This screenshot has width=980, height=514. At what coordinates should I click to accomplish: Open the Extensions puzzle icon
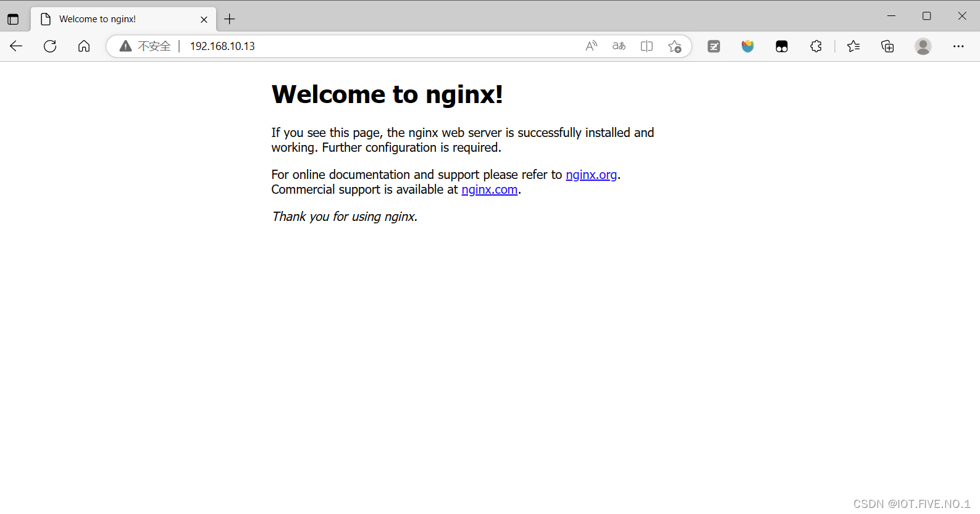point(816,46)
